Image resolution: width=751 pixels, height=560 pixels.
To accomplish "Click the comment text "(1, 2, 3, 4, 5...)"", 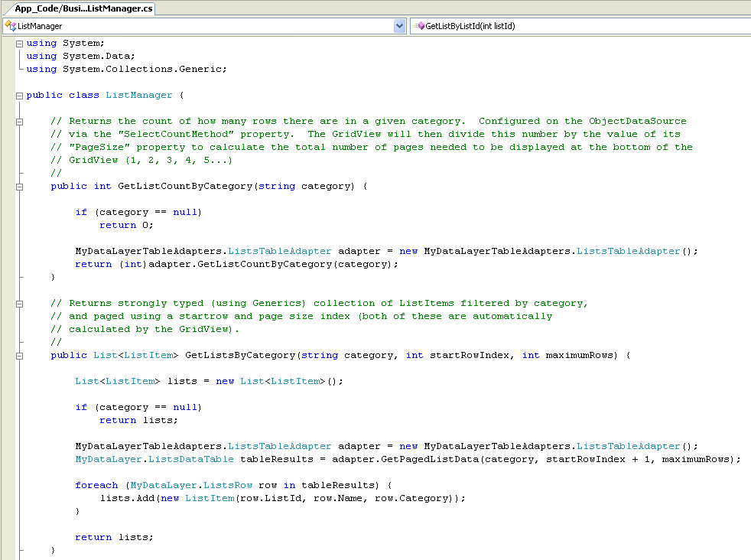I will click(x=179, y=160).
